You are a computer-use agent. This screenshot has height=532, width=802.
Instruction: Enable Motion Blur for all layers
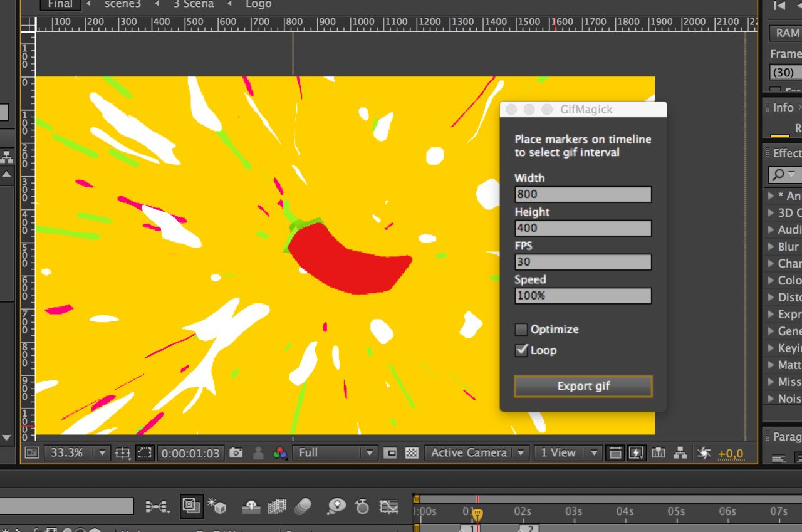point(304,506)
